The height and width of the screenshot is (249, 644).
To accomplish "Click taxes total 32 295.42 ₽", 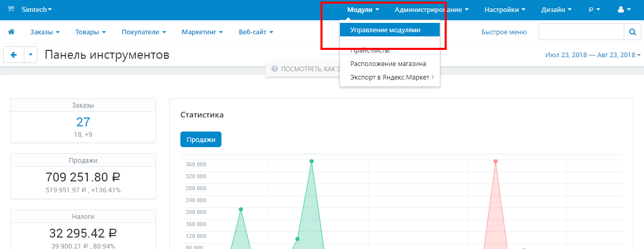I will pyautogui.click(x=83, y=233).
